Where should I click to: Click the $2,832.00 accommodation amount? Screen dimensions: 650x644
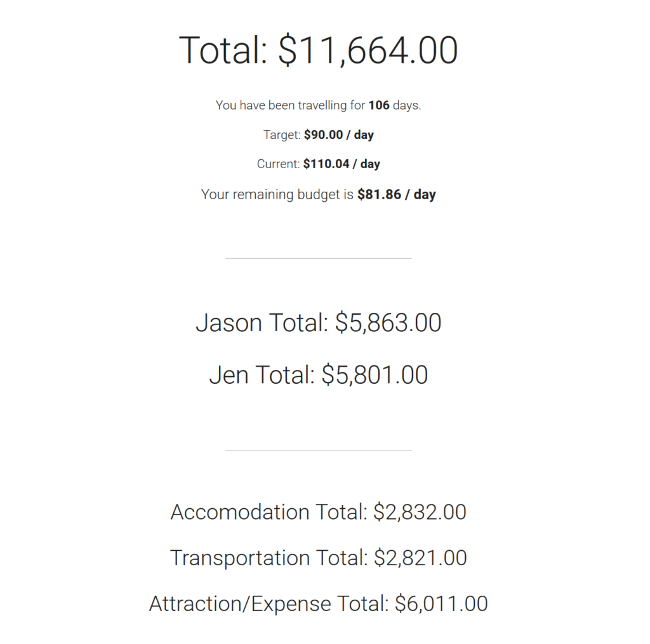(420, 512)
